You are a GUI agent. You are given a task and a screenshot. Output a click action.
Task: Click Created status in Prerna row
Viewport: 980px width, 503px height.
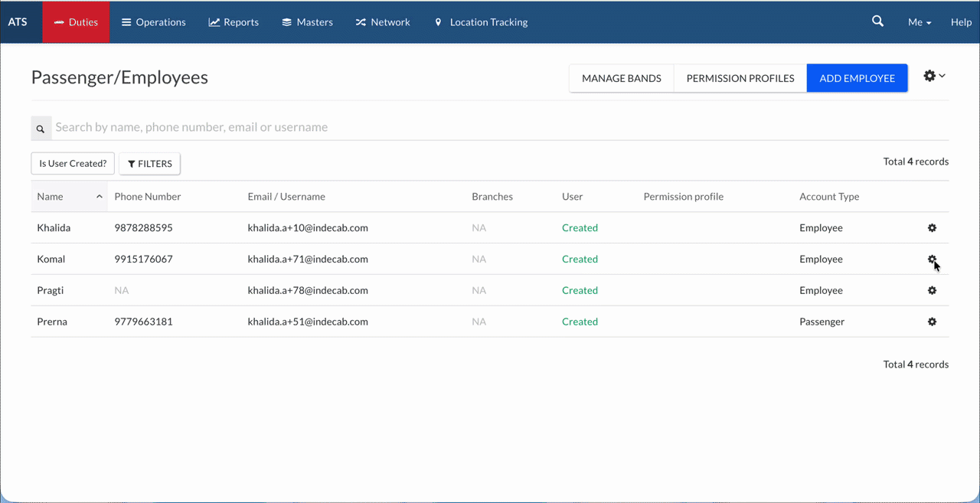580,322
